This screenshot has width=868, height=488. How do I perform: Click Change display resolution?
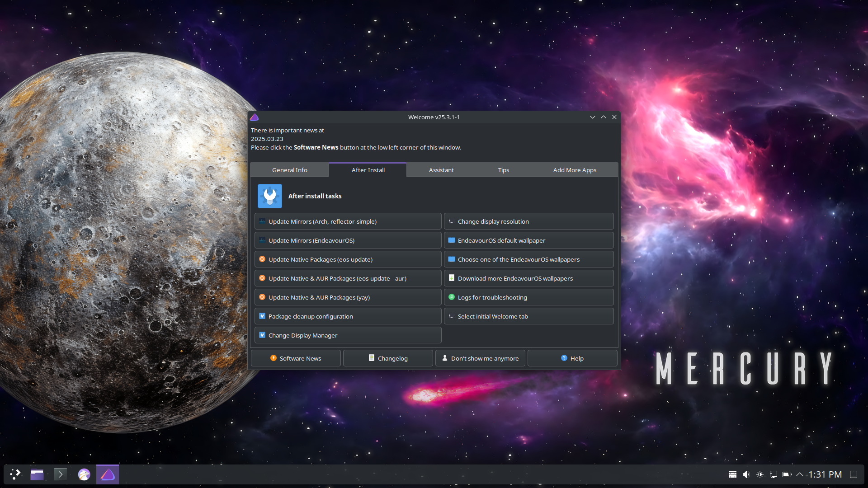pos(528,221)
